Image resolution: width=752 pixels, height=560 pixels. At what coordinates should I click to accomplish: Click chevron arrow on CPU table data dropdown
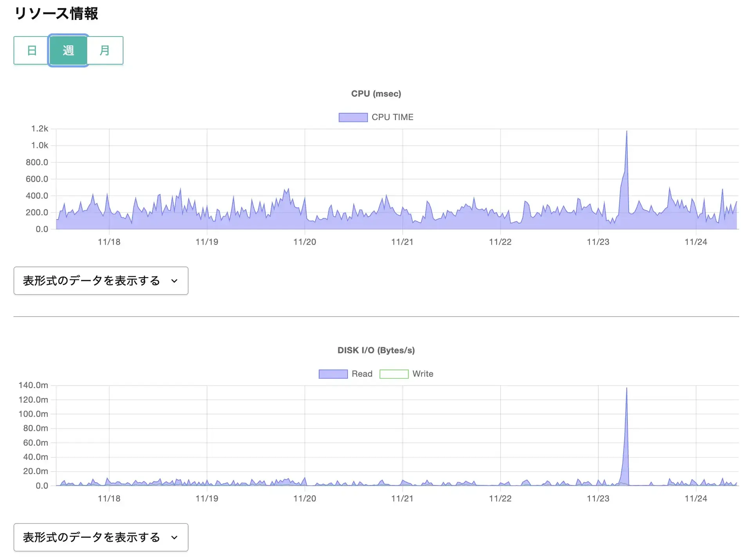pyautogui.click(x=175, y=281)
